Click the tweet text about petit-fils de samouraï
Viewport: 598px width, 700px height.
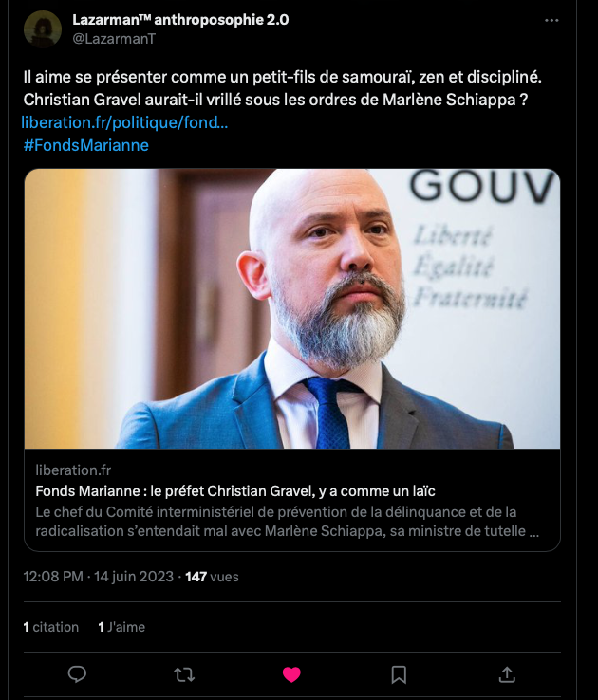pos(282,88)
